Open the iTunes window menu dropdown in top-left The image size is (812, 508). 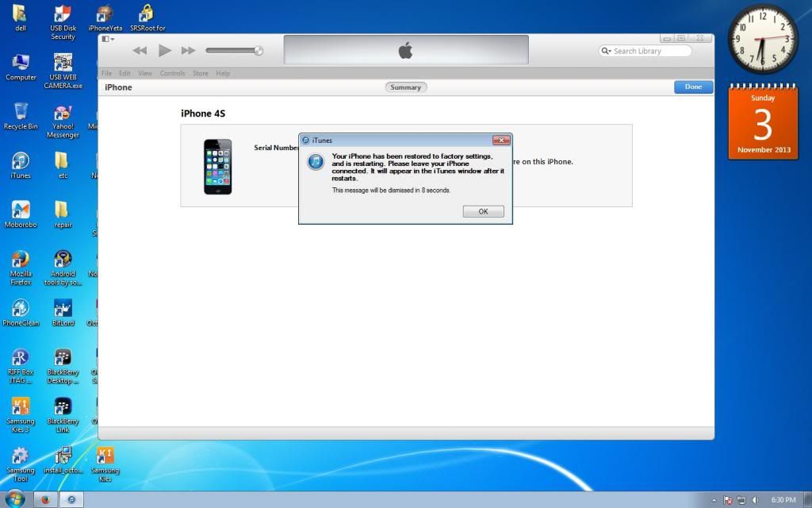click(x=108, y=39)
